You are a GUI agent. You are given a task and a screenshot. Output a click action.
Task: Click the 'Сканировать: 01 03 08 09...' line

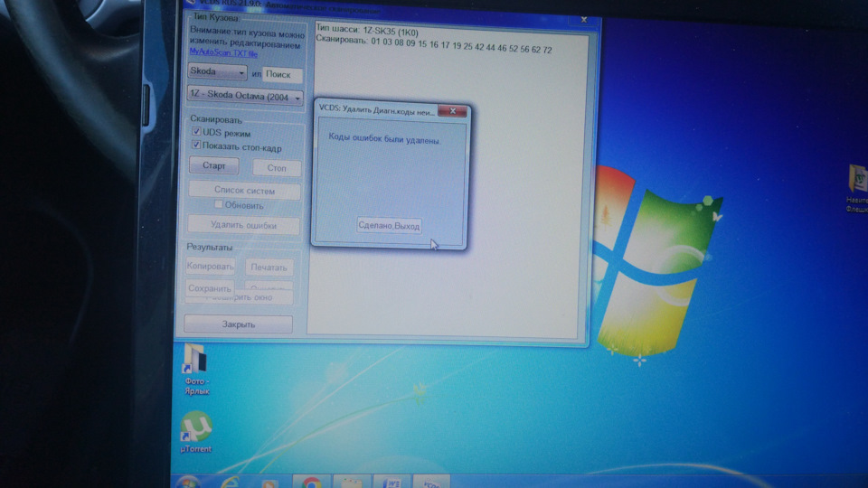click(433, 45)
